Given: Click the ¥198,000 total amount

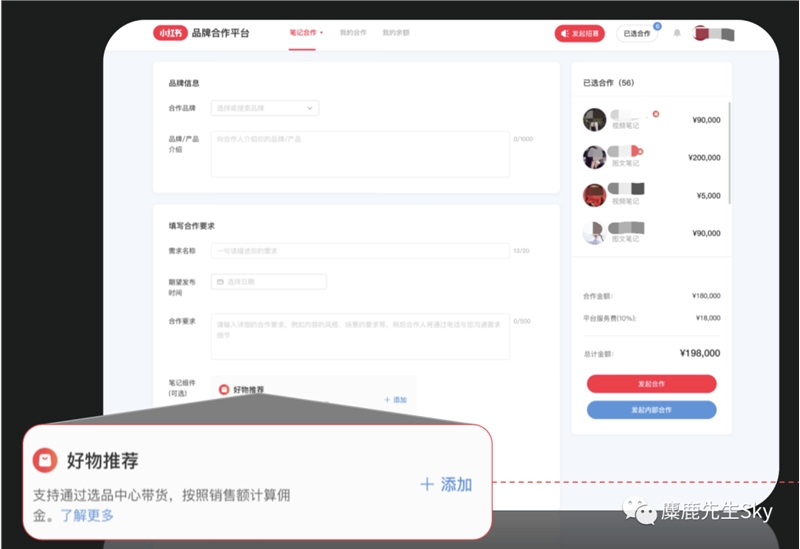Looking at the screenshot, I should click(x=699, y=353).
